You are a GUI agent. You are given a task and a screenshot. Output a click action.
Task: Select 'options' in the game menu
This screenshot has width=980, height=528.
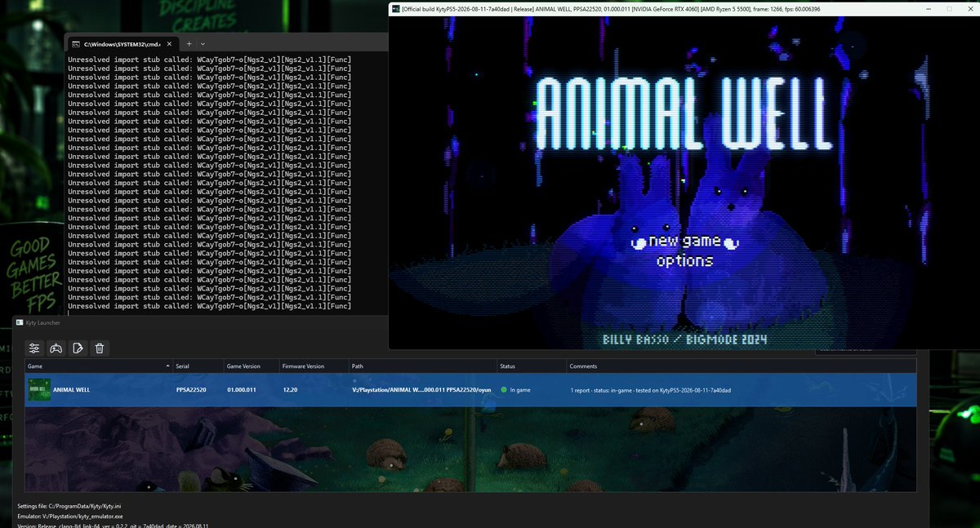(x=684, y=261)
